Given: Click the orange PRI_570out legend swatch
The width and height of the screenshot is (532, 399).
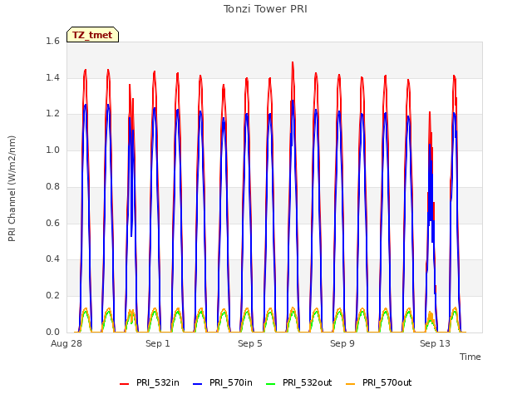Looking at the screenshot, I should [x=351, y=384].
